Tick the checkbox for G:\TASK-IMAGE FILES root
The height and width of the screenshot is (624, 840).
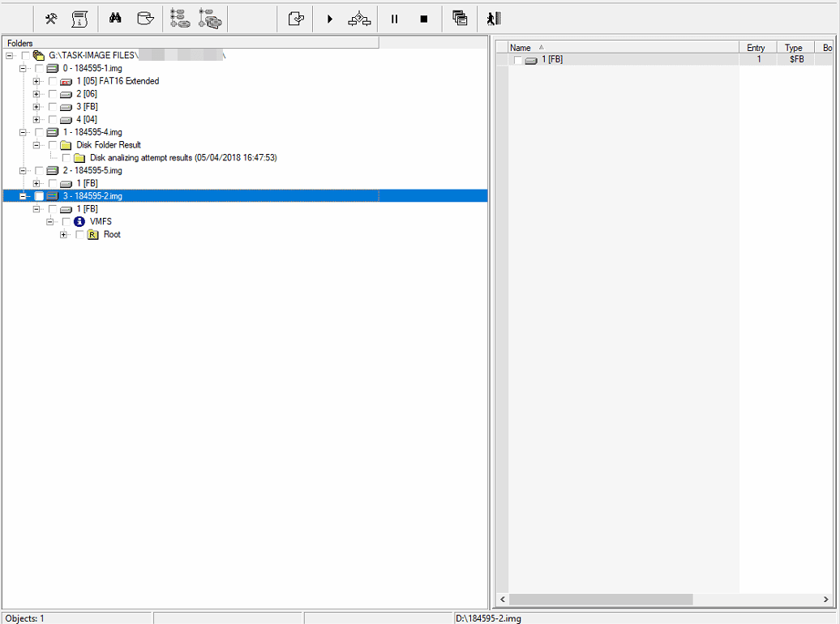[25, 56]
